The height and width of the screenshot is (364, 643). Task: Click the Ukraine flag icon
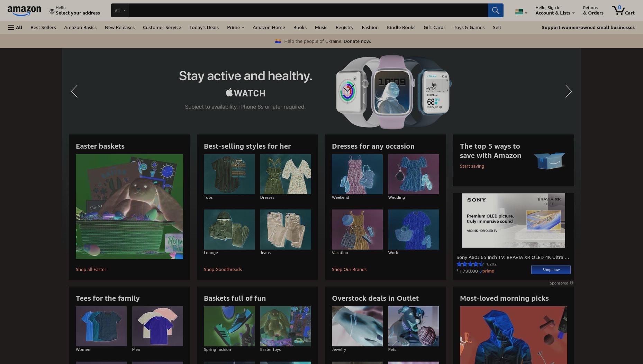click(278, 41)
